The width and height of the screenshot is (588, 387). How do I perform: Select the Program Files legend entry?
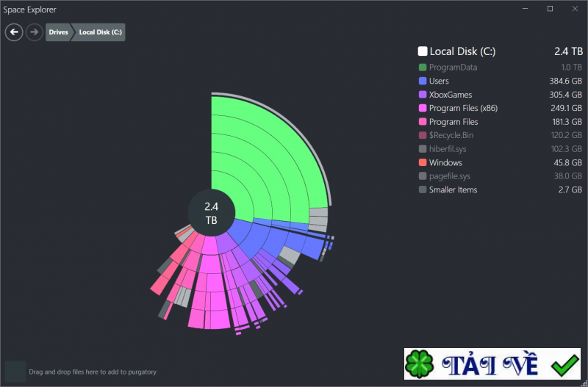[x=453, y=122]
